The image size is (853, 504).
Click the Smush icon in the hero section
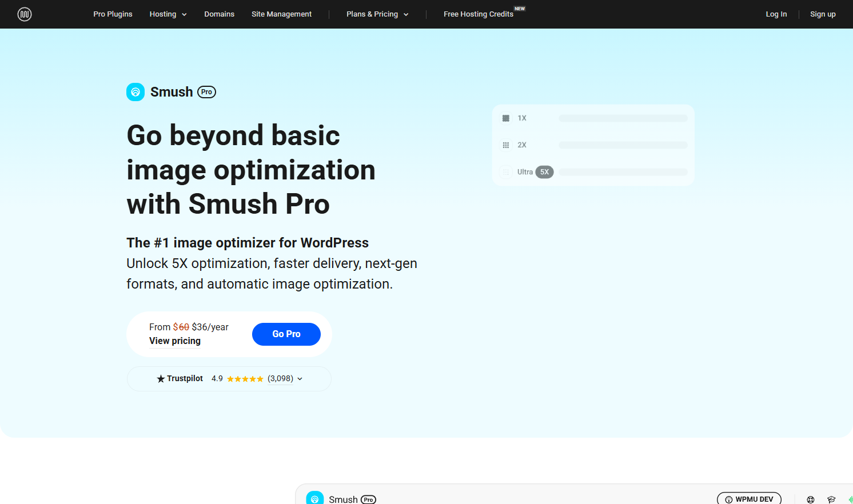click(135, 92)
